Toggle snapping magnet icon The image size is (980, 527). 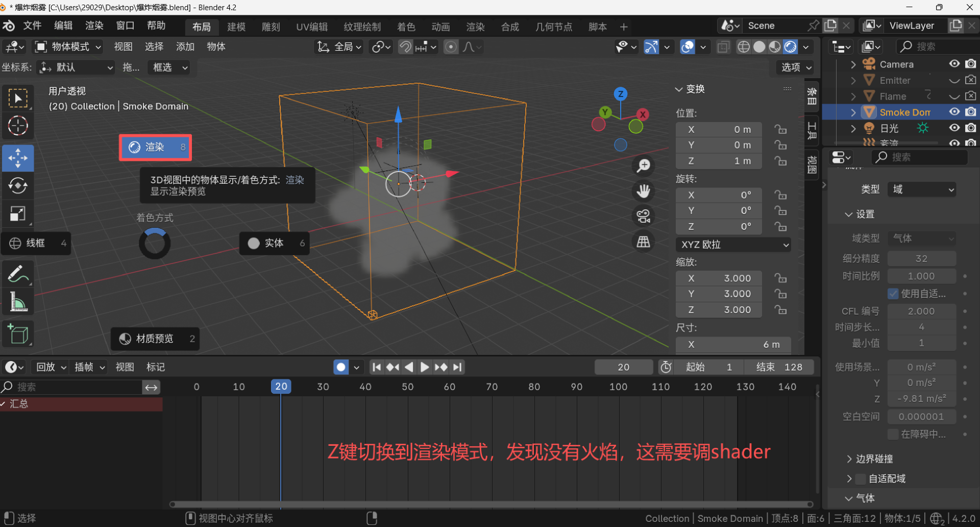[405, 47]
